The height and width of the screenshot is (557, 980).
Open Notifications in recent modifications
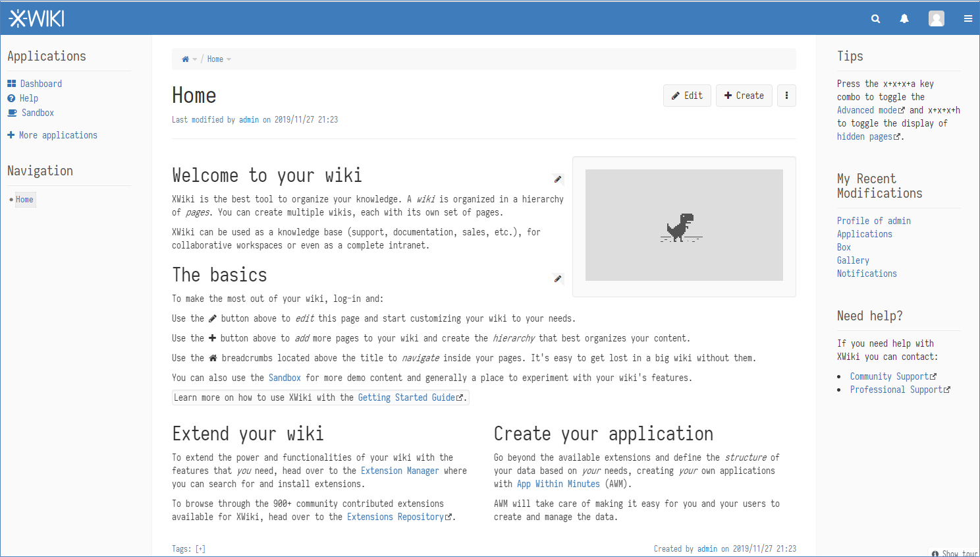pyautogui.click(x=867, y=274)
